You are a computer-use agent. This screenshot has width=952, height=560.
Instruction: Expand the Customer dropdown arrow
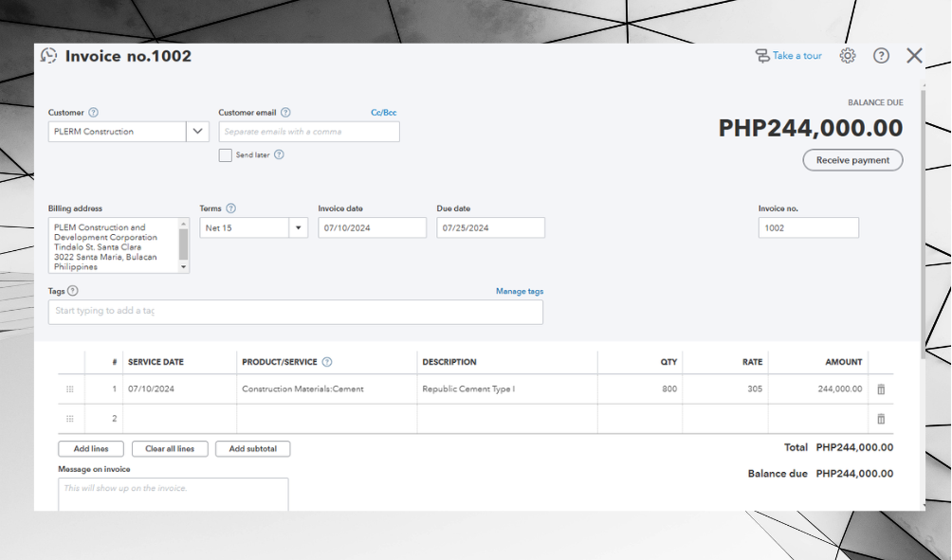click(197, 132)
